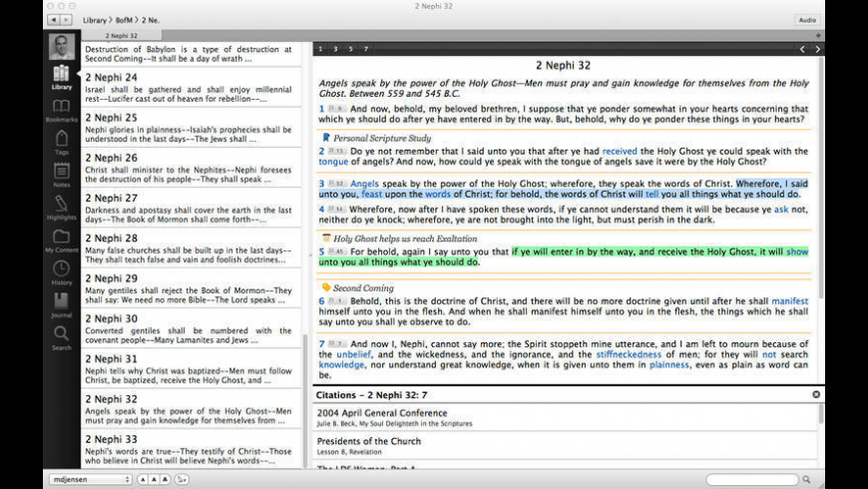
Task: Open the Notes sidebar section
Action: pyautogui.click(x=62, y=175)
